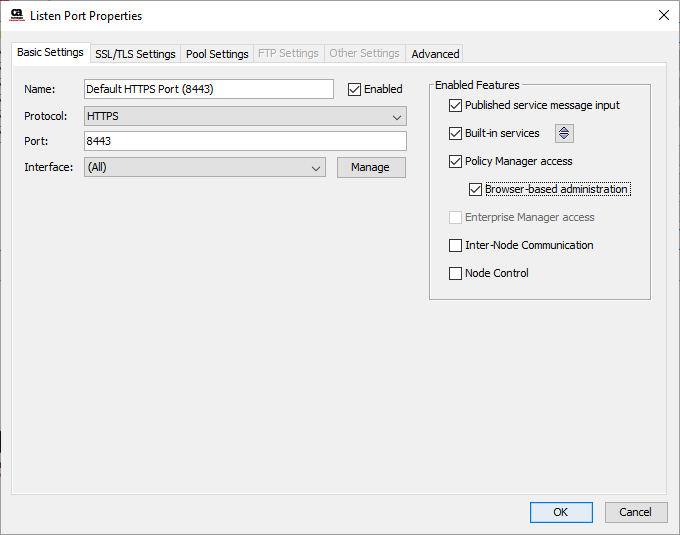Open Built-in services configuration icon button

tap(564, 133)
